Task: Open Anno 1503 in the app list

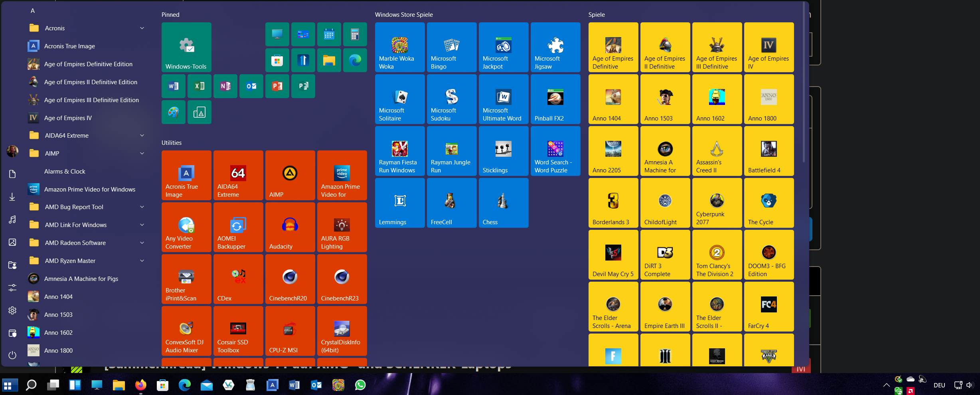Action: (87, 314)
